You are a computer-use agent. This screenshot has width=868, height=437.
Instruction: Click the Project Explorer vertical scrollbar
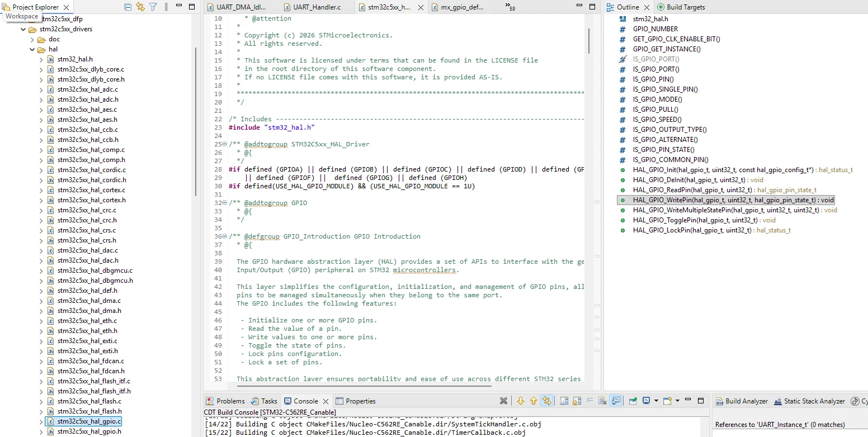click(x=196, y=121)
